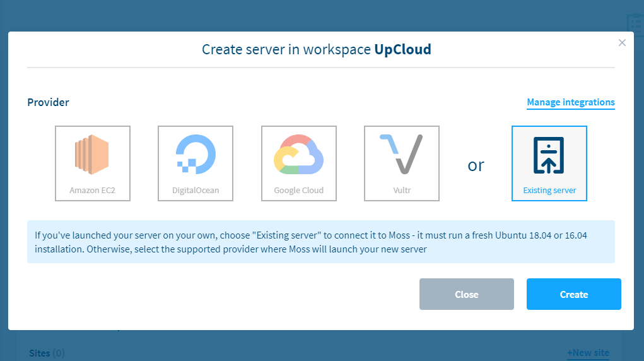Viewport: 644px width, 361px height.
Task: Click the "Vultr" caption text
Action: (401, 190)
